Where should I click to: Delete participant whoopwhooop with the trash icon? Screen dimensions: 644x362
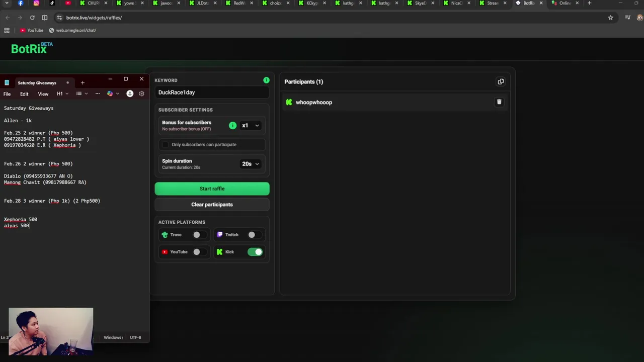pos(499,102)
